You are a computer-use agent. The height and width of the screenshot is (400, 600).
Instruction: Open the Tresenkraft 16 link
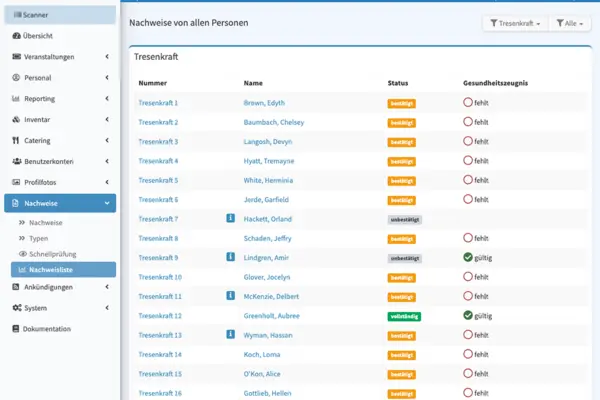click(160, 393)
